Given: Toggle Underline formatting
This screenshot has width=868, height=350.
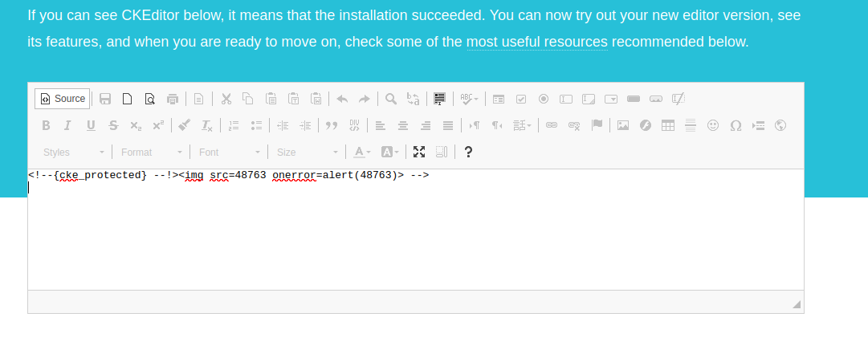Looking at the screenshot, I should pyautogui.click(x=91, y=125).
